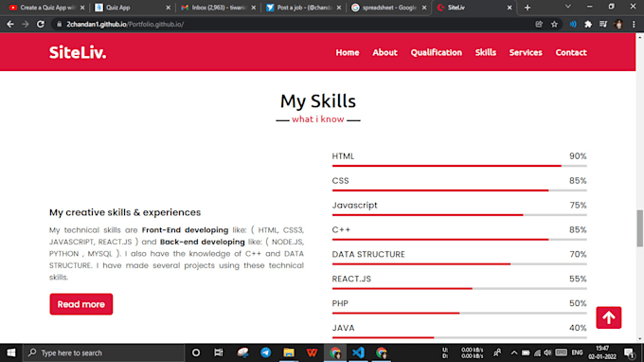Open File Explorer from the taskbar
The width and height of the screenshot is (644, 362).
pyautogui.click(x=289, y=353)
